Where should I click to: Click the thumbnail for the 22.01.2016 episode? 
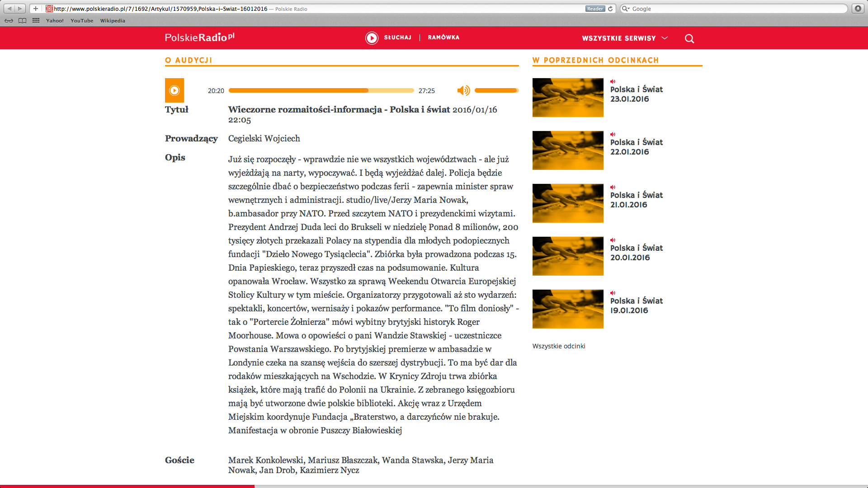568,150
